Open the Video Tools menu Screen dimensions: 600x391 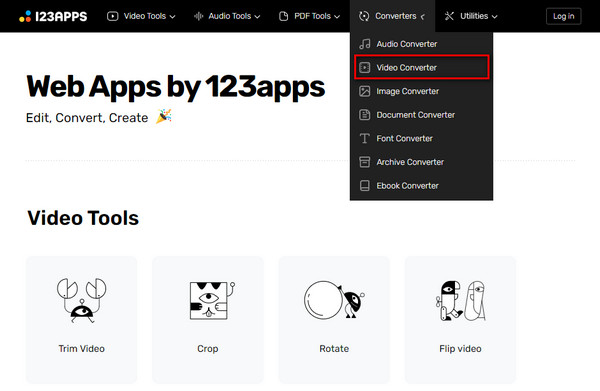point(141,16)
